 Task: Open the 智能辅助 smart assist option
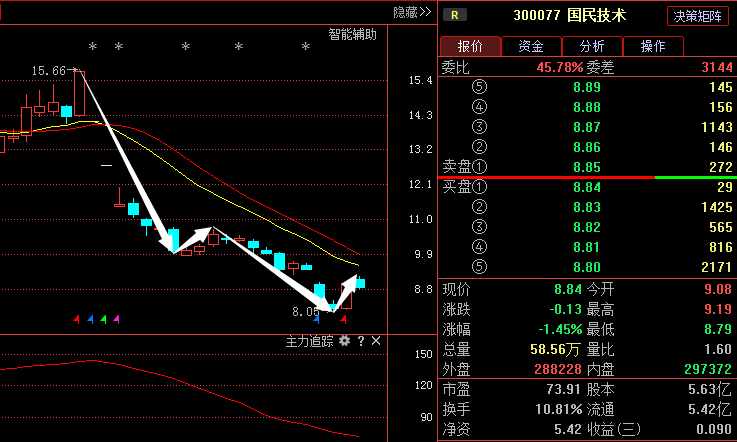(353, 34)
